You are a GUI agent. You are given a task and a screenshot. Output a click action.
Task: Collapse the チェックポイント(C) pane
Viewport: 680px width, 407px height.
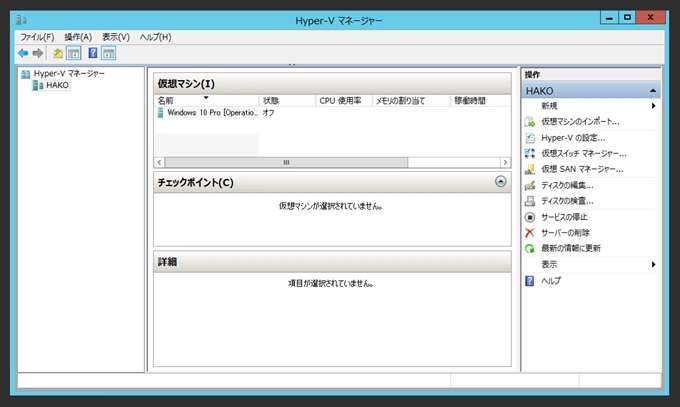point(500,181)
